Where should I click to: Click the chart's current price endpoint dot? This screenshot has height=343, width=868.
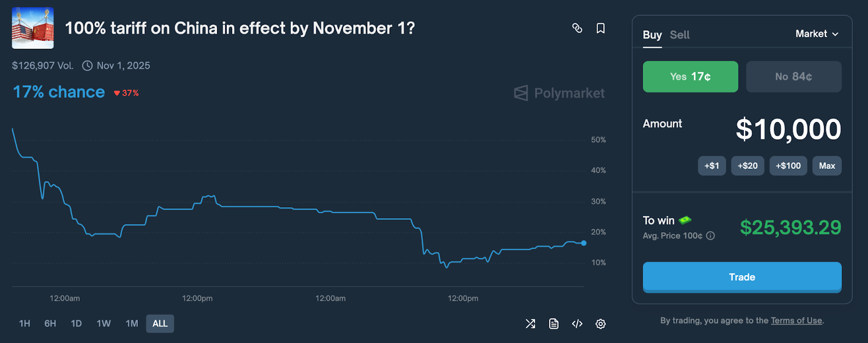(584, 243)
